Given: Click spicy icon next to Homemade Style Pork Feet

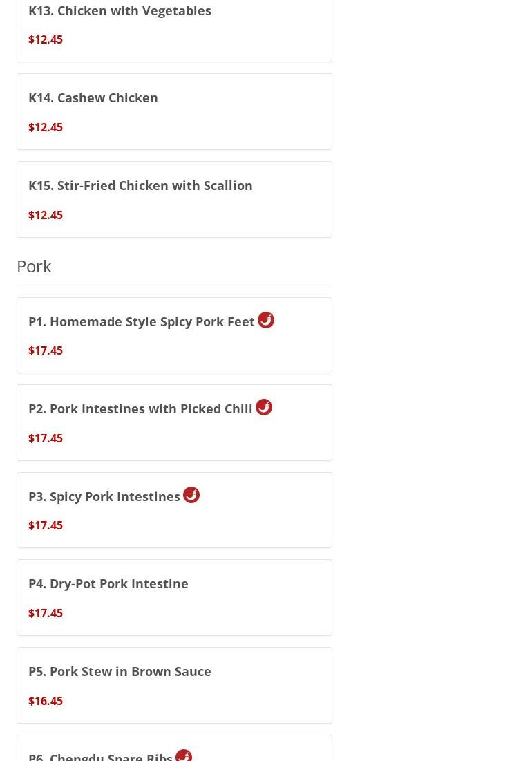Looking at the screenshot, I should pos(266,320).
